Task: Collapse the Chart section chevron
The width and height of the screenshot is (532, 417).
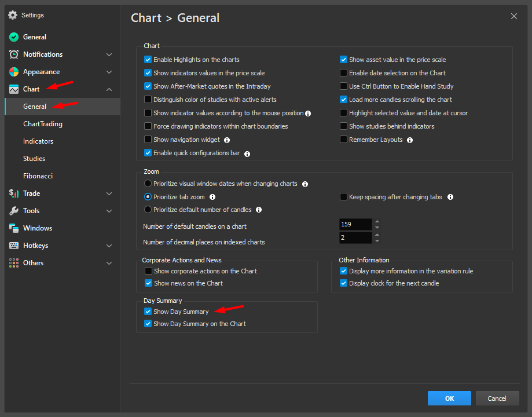Action: 109,89
